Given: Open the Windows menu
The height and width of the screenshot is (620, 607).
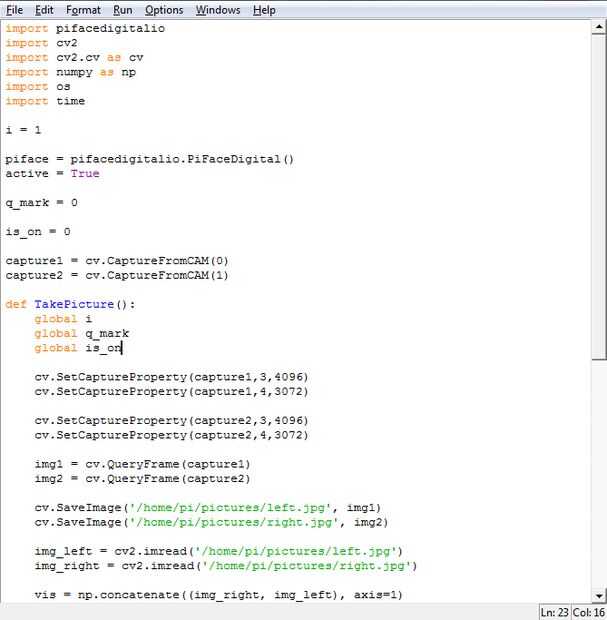Looking at the screenshot, I should (218, 10).
